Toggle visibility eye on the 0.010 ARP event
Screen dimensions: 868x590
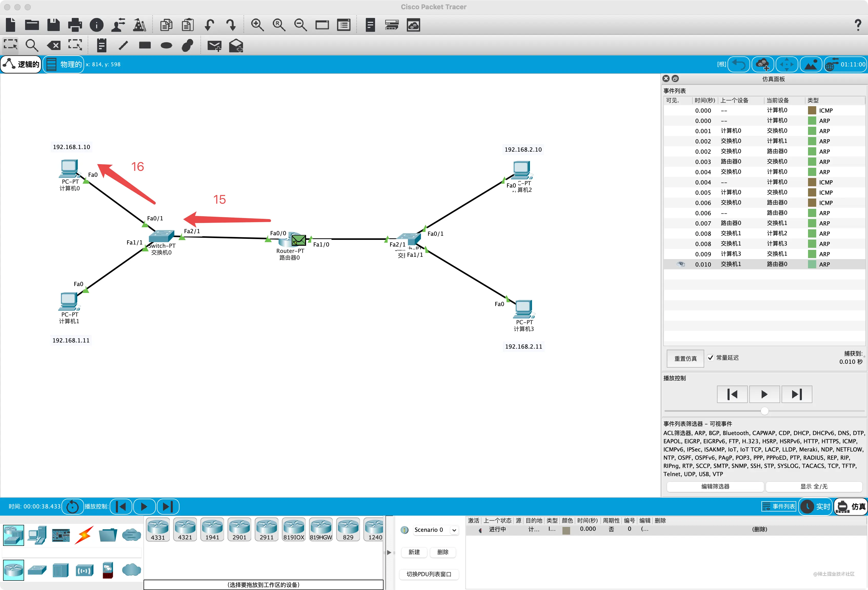(681, 264)
